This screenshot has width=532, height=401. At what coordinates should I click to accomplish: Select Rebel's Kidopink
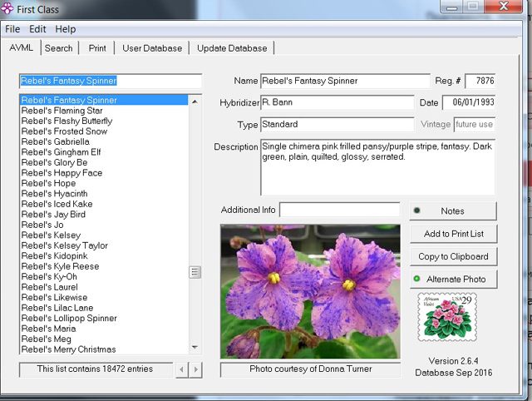(x=104, y=255)
